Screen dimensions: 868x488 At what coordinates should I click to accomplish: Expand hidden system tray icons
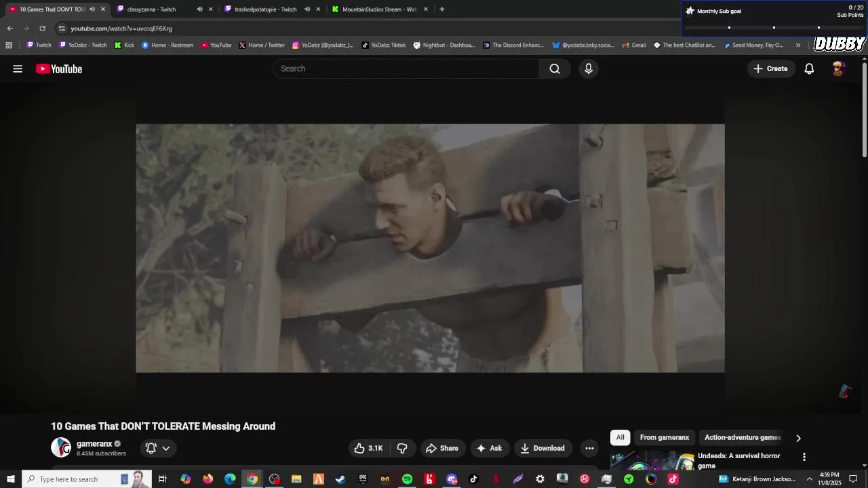[x=809, y=479]
